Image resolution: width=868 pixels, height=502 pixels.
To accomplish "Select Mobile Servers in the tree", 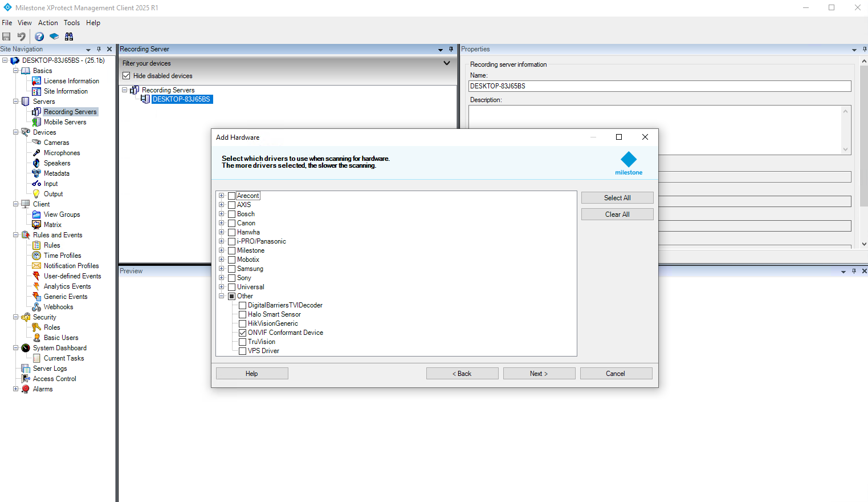I will pos(65,122).
